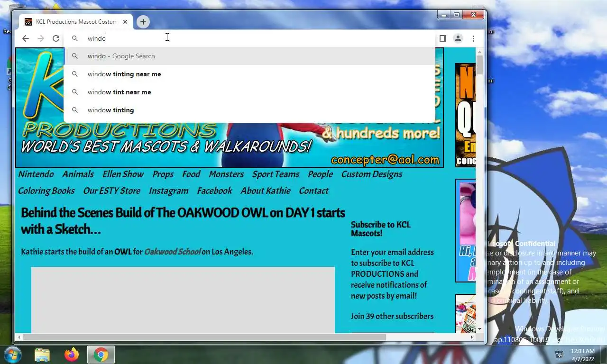The height and width of the screenshot is (364, 607).
Task: Open the Chrome profile avatar icon
Action: (458, 38)
